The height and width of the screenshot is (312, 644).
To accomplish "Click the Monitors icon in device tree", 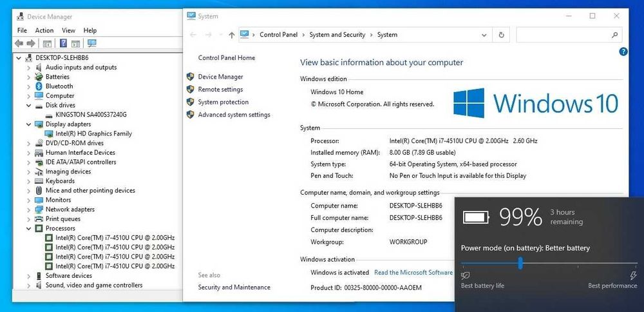I will [39, 200].
